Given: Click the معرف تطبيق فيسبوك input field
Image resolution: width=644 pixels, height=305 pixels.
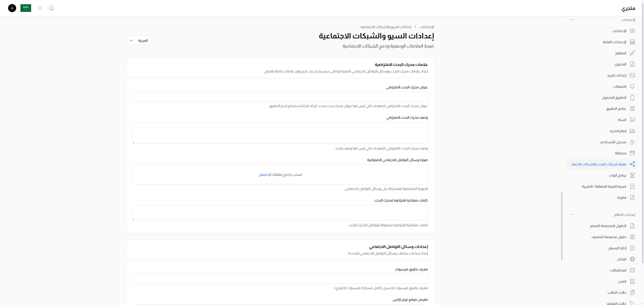Looking at the screenshot, I should click(280, 279).
